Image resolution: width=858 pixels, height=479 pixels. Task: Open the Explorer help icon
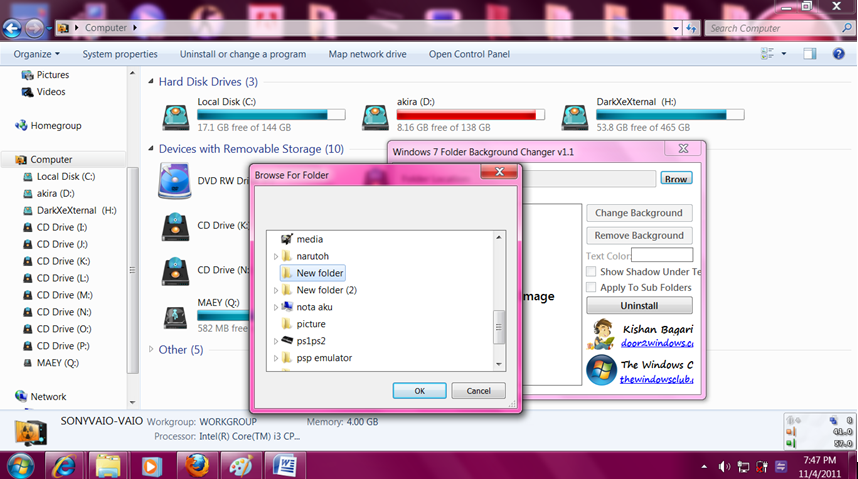pos(838,54)
